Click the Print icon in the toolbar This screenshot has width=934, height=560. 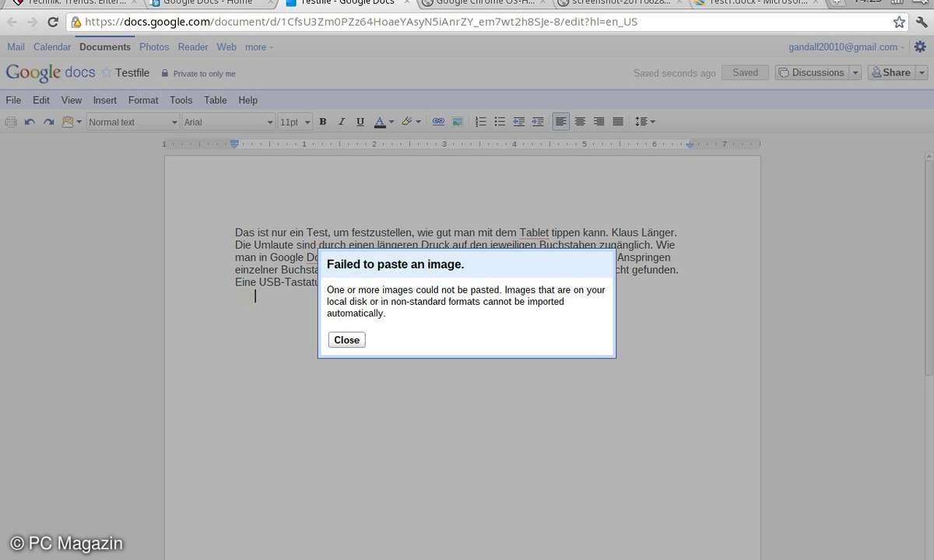(11, 122)
